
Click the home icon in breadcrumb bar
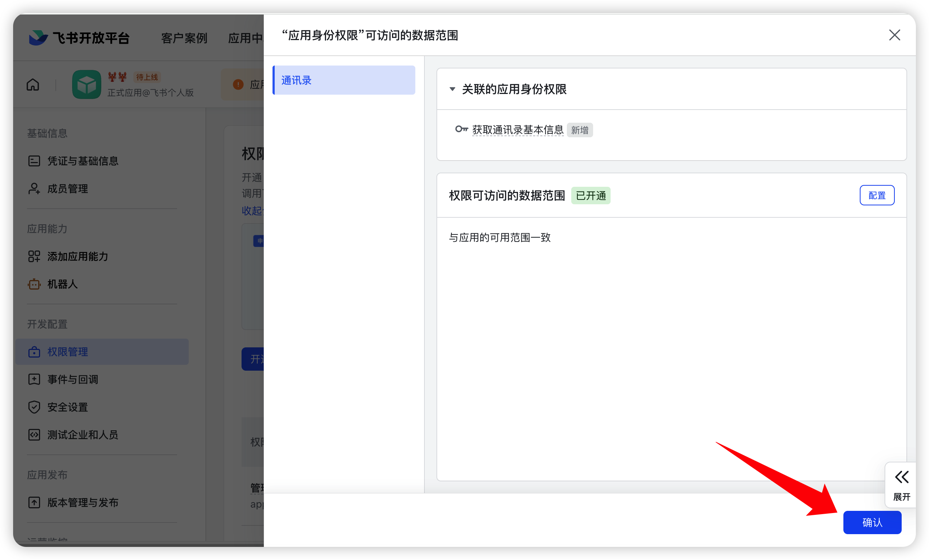click(x=33, y=85)
